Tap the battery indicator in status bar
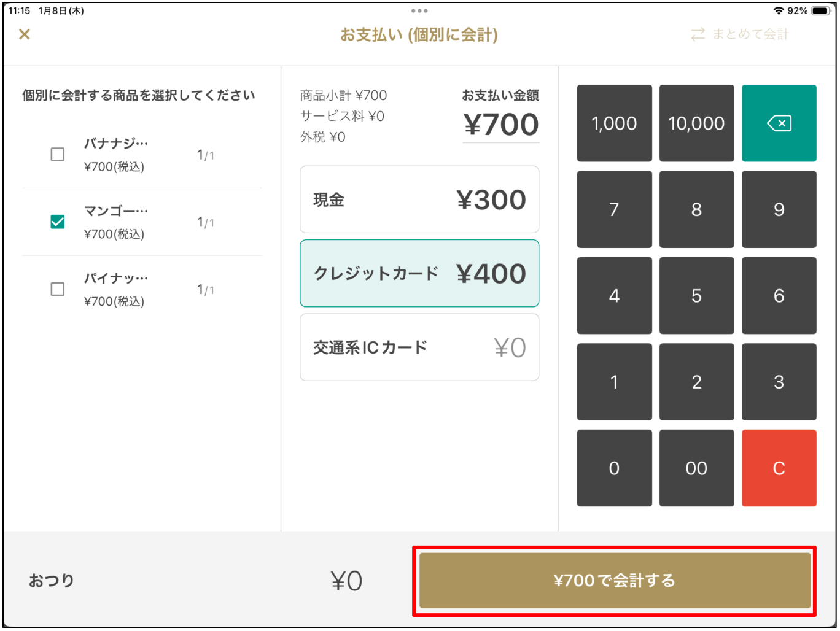840x631 pixels. [820, 11]
